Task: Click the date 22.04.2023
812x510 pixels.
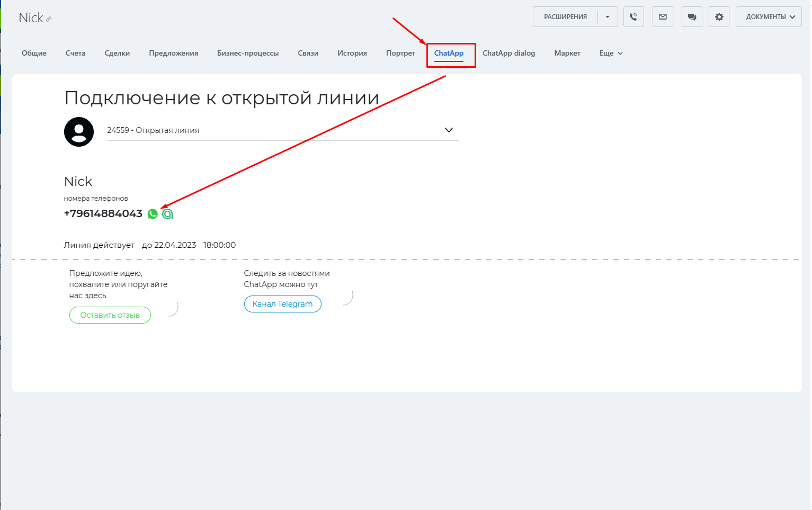Action: [x=175, y=245]
